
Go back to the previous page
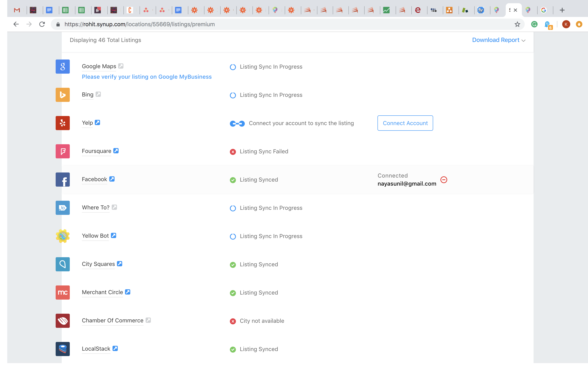click(x=16, y=24)
